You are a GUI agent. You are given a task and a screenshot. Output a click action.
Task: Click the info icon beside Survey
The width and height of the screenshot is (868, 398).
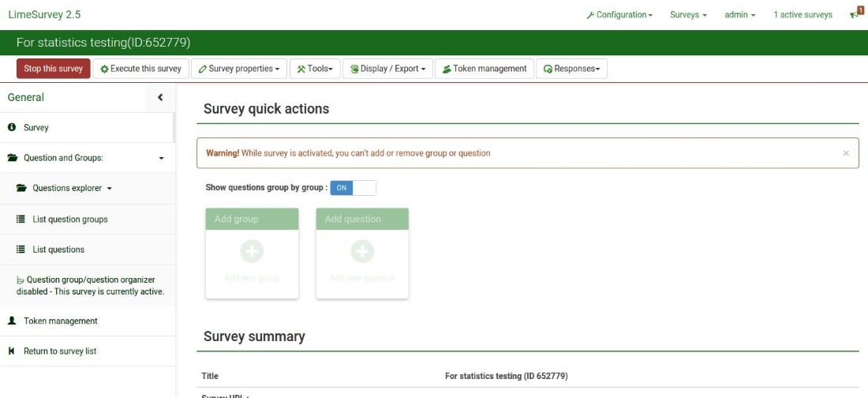coord(12,127)
